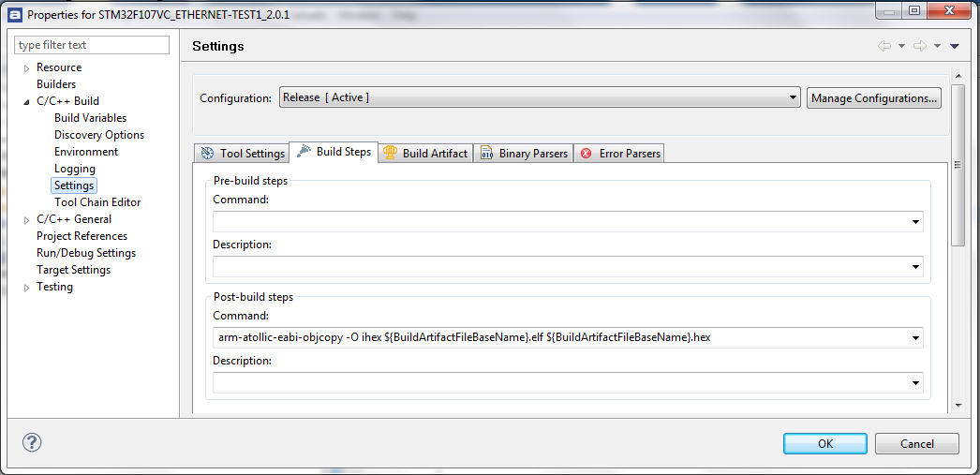Select the C/C++ General tree item
Image resolution: width=980 pixels, height=475 pixels.
click(x=74, y=218)
